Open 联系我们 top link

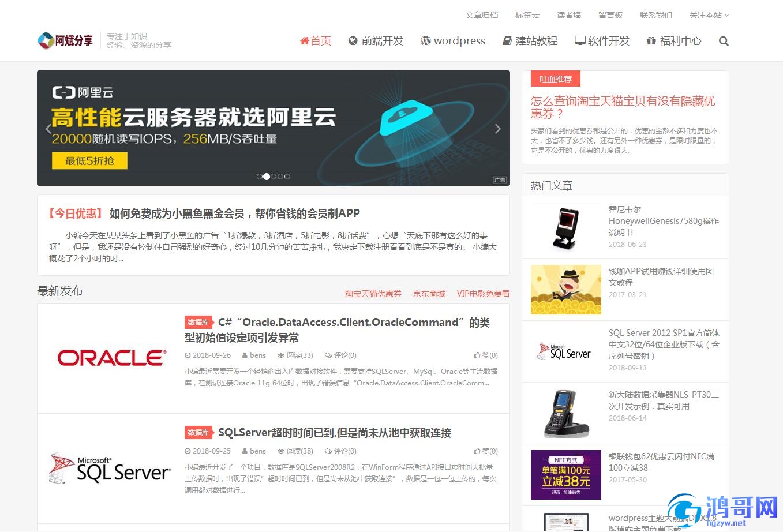(x=656, y=15)
